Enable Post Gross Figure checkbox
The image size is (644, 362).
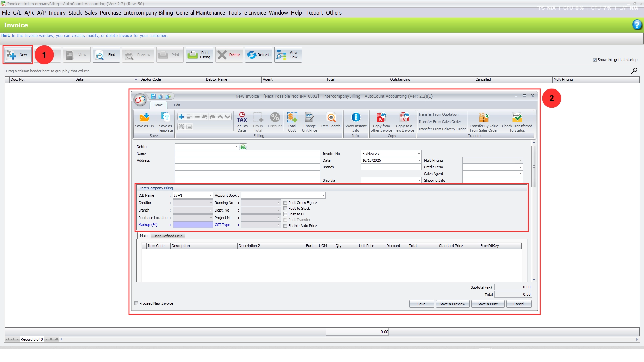[285, 203]
